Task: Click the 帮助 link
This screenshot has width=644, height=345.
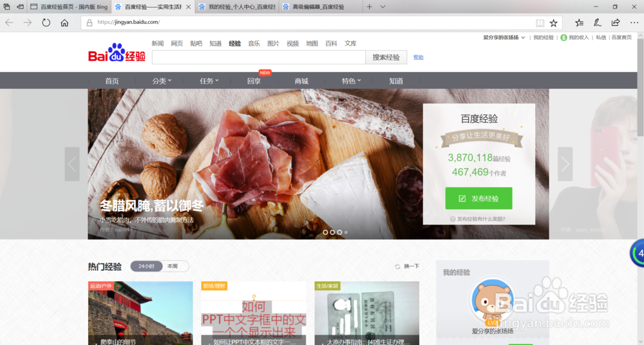Action: [x=418, y=57]
